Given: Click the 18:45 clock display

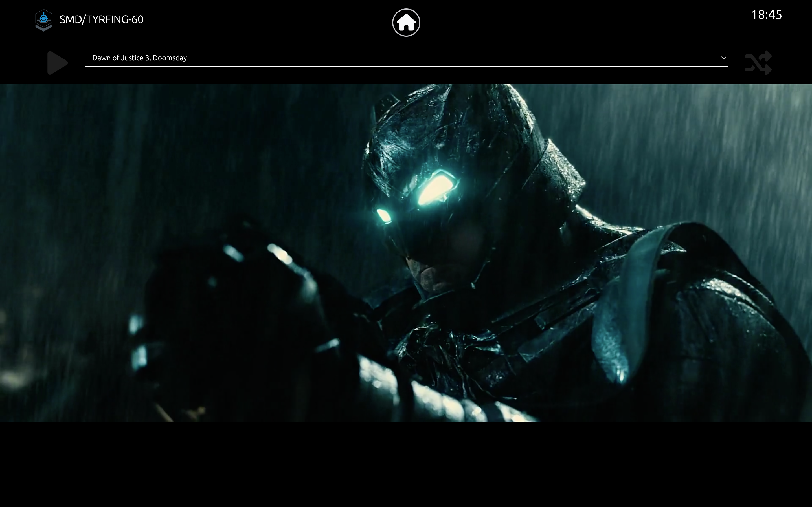Looking at the screenshot, I should tap(766, 15).
